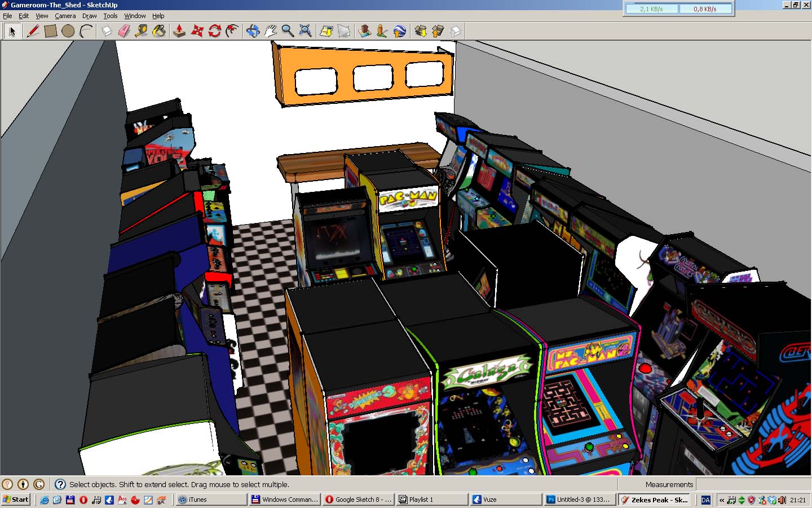Expand hidden system tray icons
Viewport: 812px width, 508px height.
point(721,500)
